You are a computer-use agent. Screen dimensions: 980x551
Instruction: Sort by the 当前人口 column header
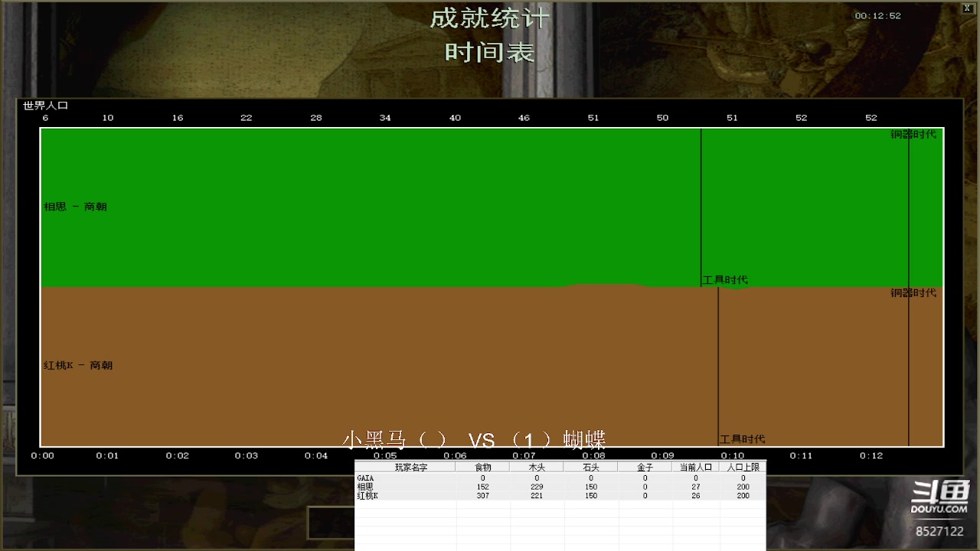696,467
